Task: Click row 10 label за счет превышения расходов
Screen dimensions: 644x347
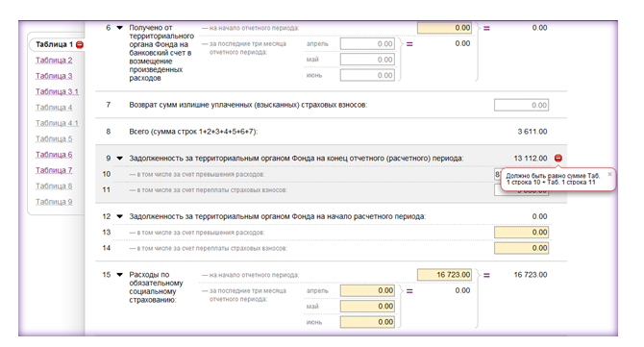Action: pyautogui.click(x=196, y=175)
